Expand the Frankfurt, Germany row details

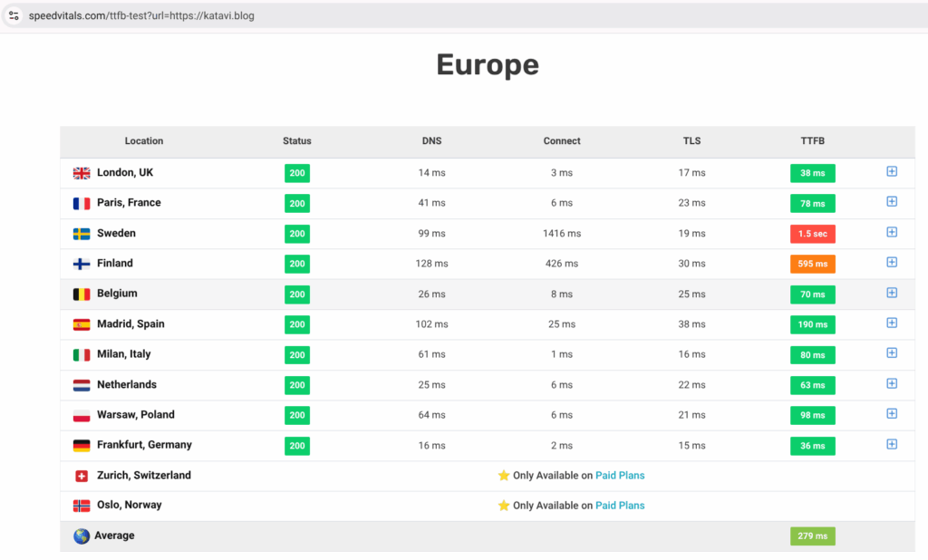892,444
